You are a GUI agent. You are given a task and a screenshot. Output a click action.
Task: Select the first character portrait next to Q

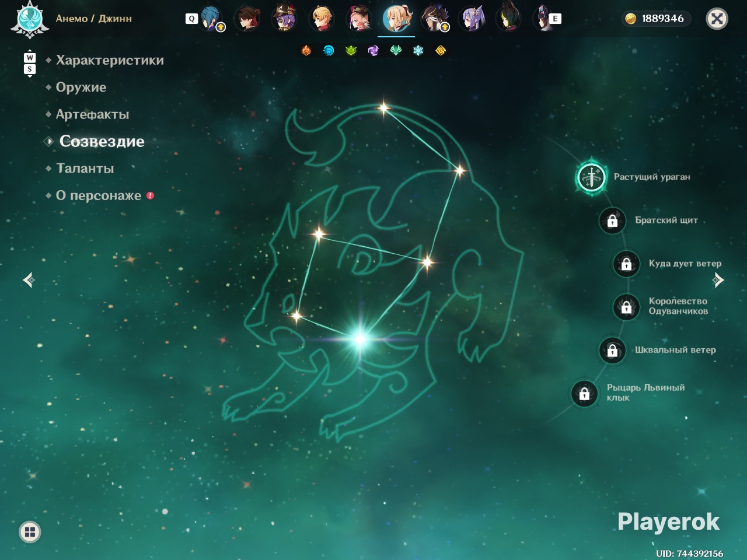[212, 19]
